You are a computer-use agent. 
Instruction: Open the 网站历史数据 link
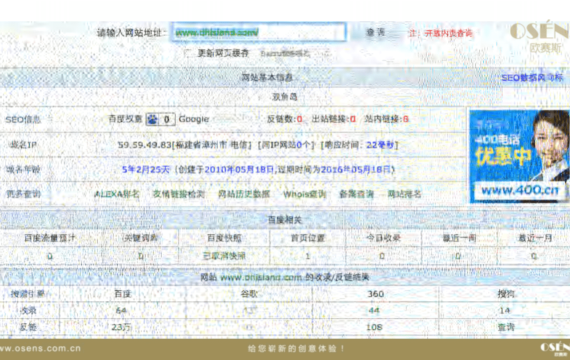tap(244, 194)
